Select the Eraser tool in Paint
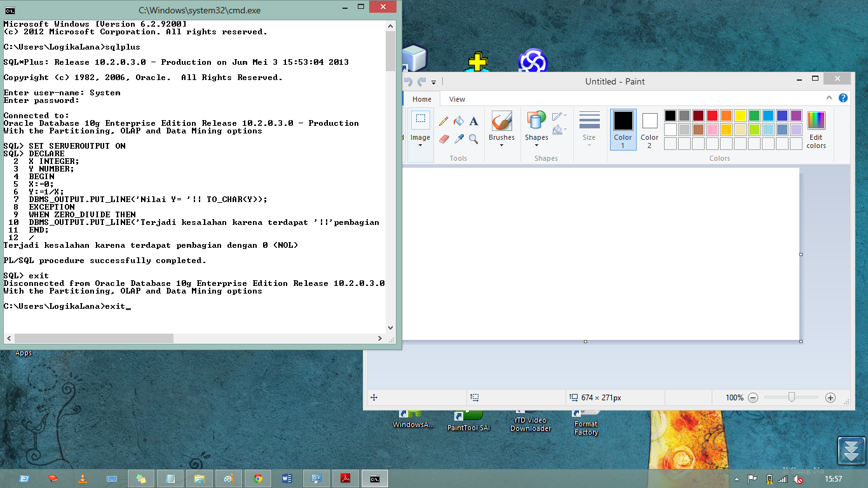This screenshot has width=868, height=488. (444, 139)
